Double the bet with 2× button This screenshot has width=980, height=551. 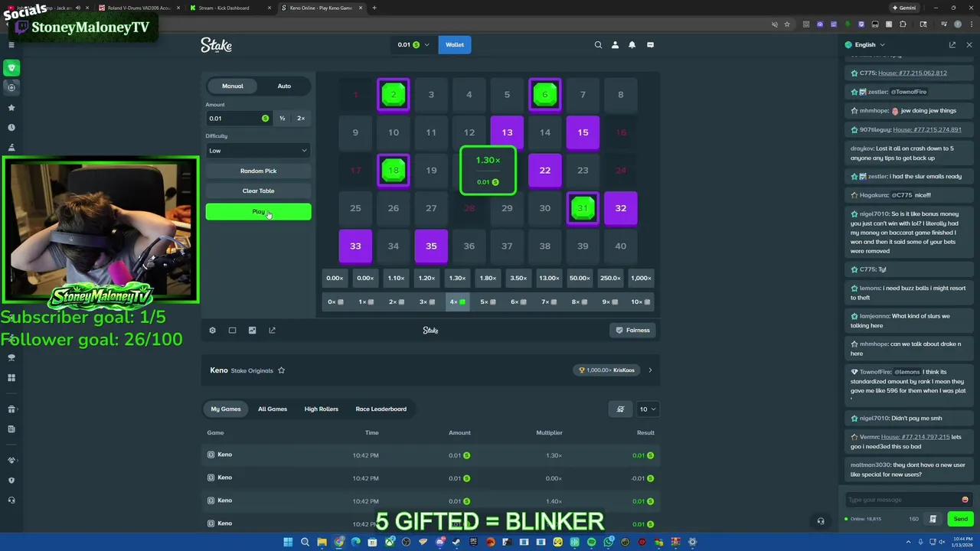301,119
